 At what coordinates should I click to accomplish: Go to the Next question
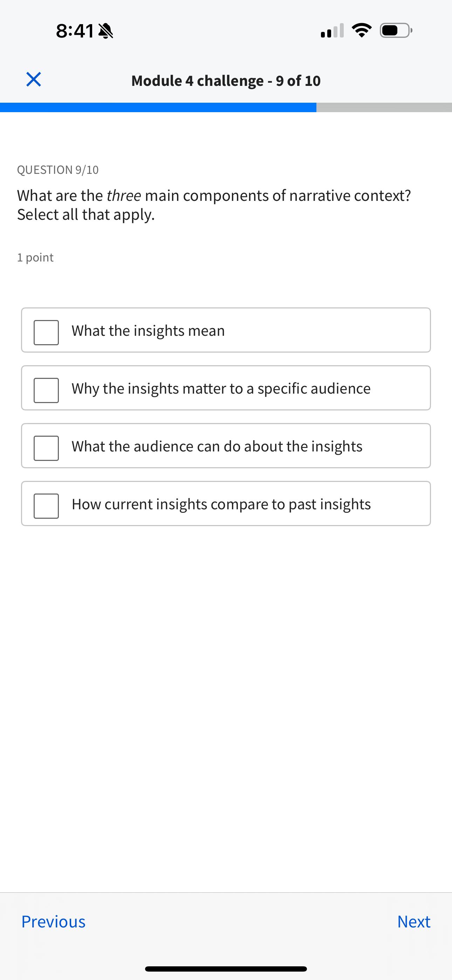(413, 922)
